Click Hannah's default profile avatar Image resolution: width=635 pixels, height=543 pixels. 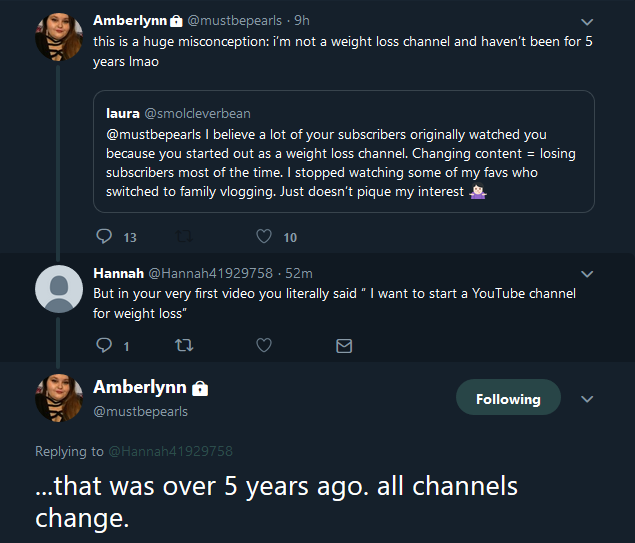(59, 289)
